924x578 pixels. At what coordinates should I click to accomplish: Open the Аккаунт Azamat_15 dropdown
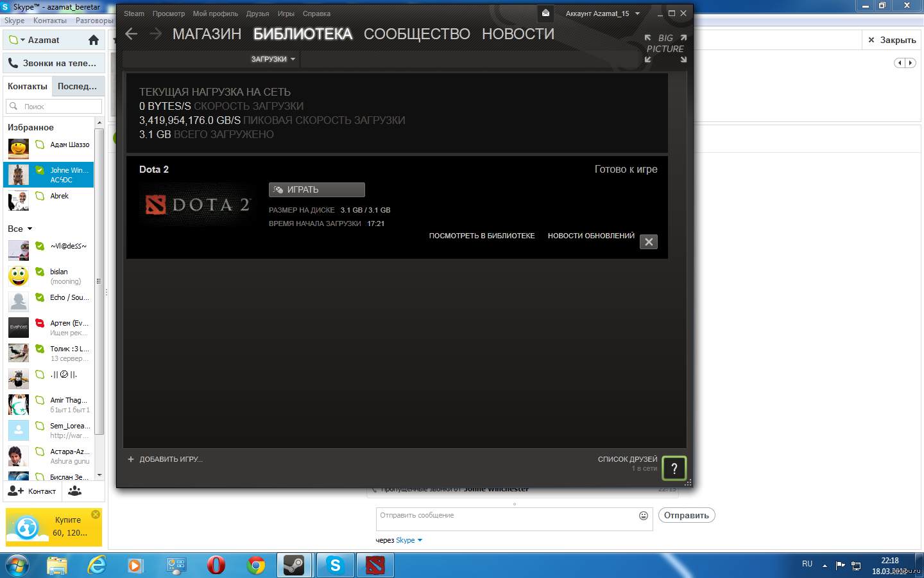point(603,13)
